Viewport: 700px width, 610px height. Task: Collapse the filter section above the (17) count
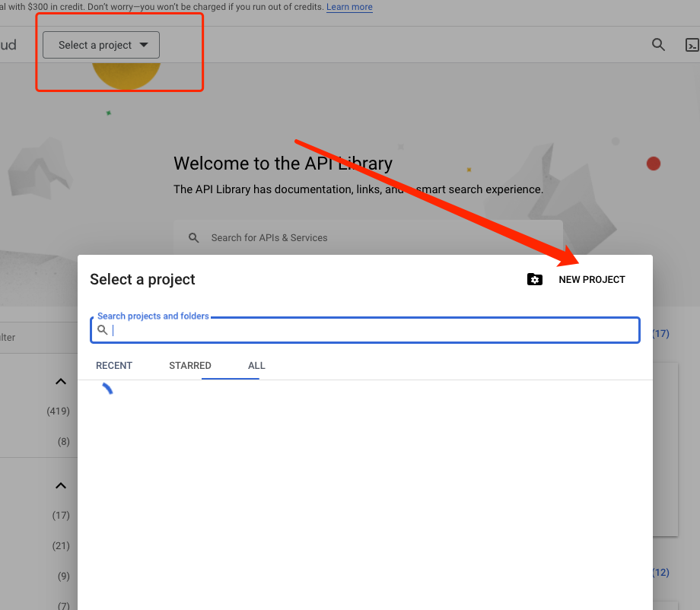pos(61,486)
